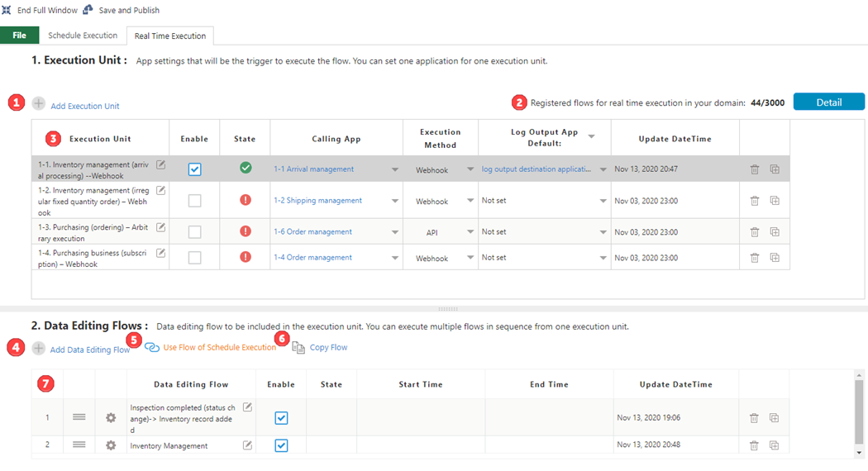The width and height of the screenshot is (868, 471).
Task: Delete the 1-2 Shipping management execution unit
Action: point(755,201)
